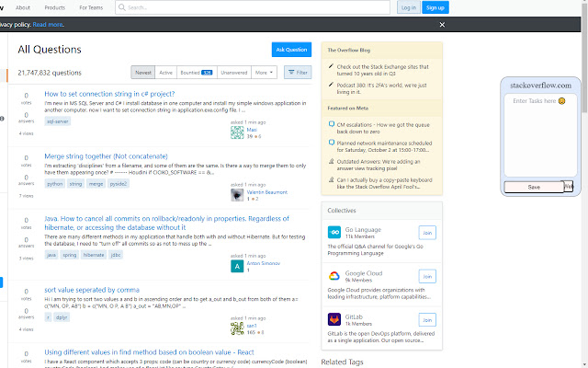588x368 pixels.
Task: Open Java cancel all commits question
Action: (167, 223)
